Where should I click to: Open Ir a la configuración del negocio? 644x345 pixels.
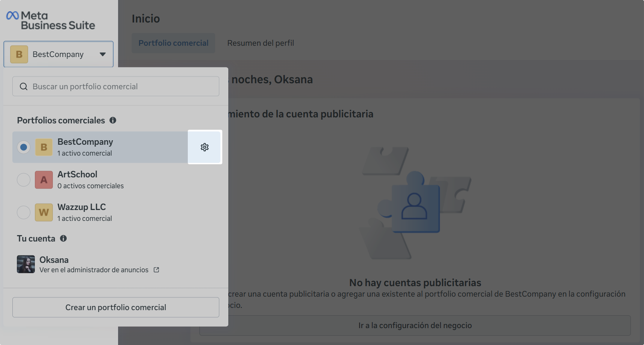415,325
